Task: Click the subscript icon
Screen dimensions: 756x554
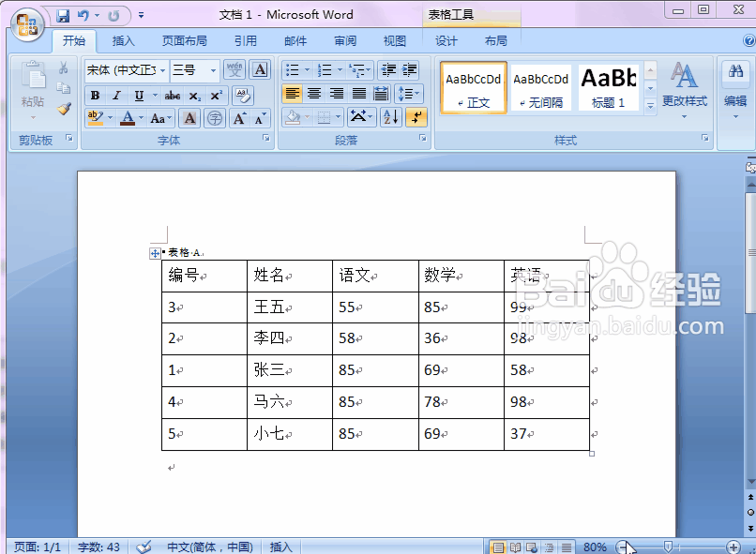Action: 193,95
